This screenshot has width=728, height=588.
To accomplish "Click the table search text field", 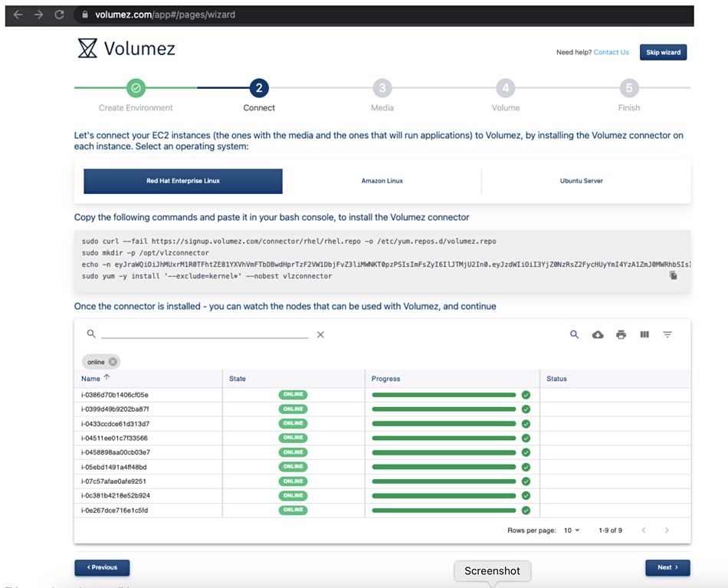I will 205,333.
